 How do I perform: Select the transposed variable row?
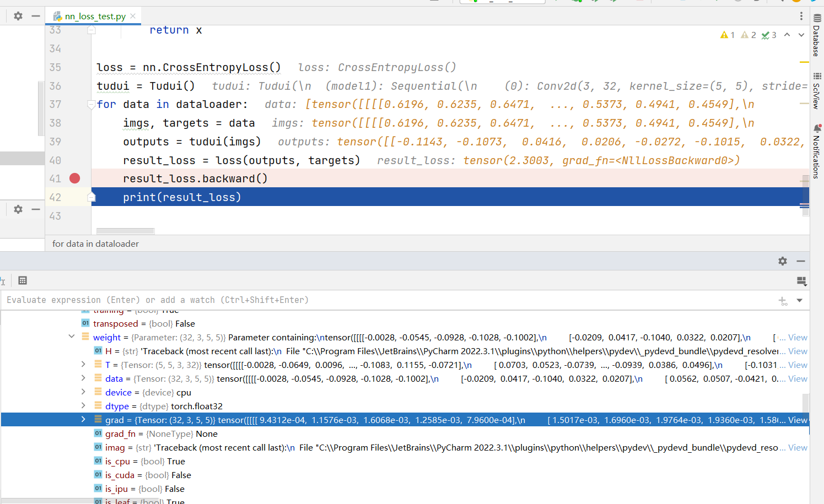[405, 323]
